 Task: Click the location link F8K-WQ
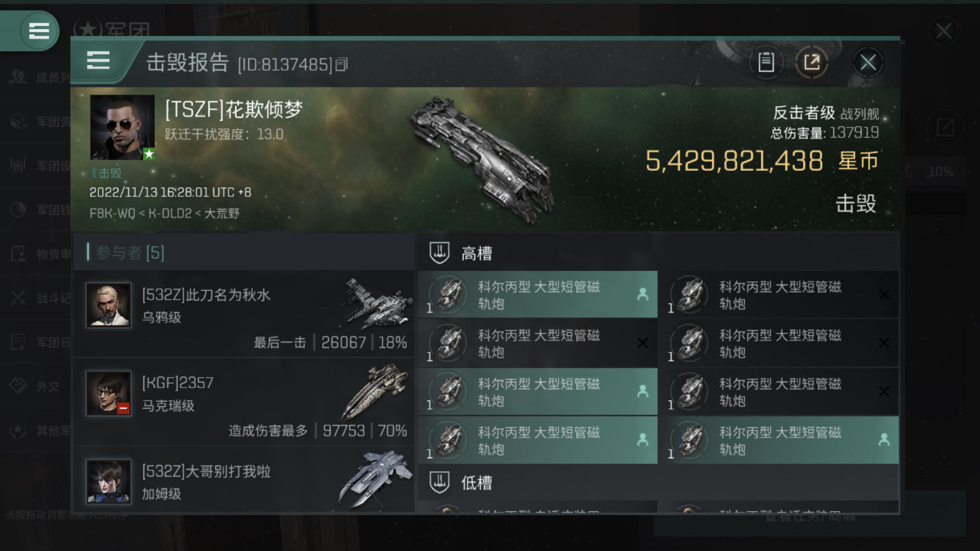(x=112, y=213)
